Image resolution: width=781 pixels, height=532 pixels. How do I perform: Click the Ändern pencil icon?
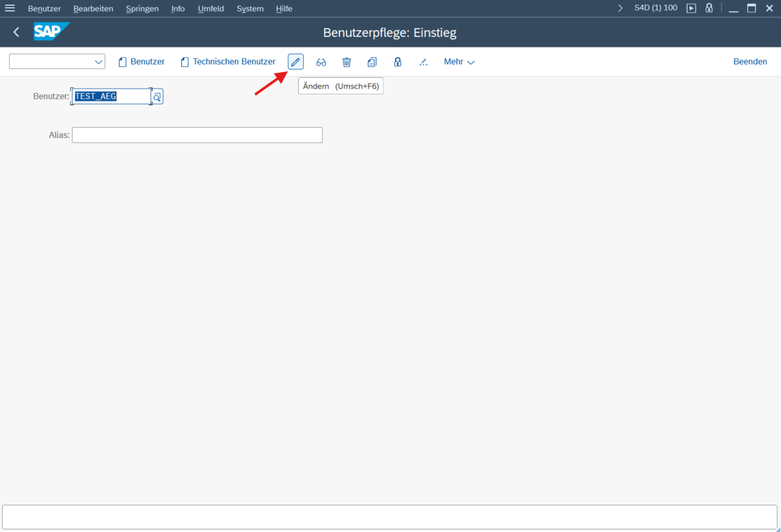pyautogui.click(x=295, y=62)
